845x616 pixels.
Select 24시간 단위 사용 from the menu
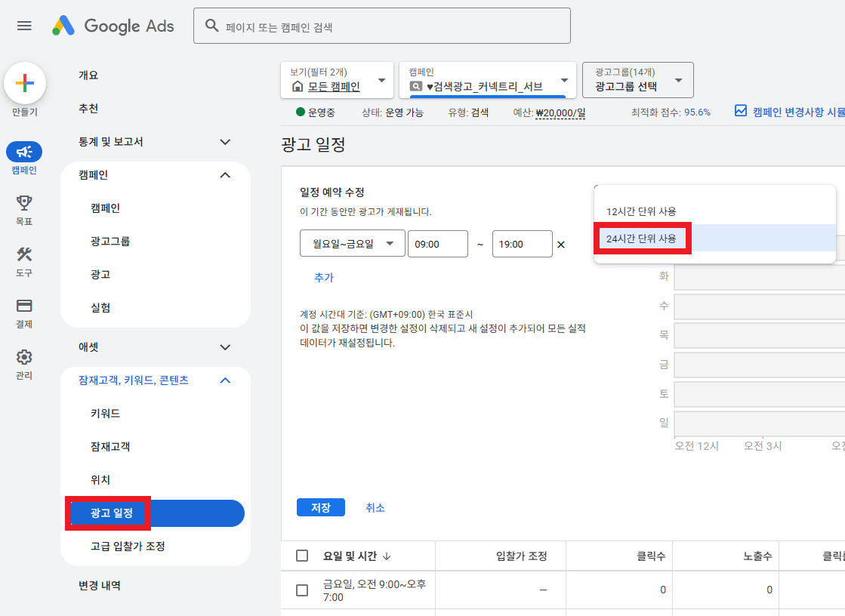[x=641, y=238]
